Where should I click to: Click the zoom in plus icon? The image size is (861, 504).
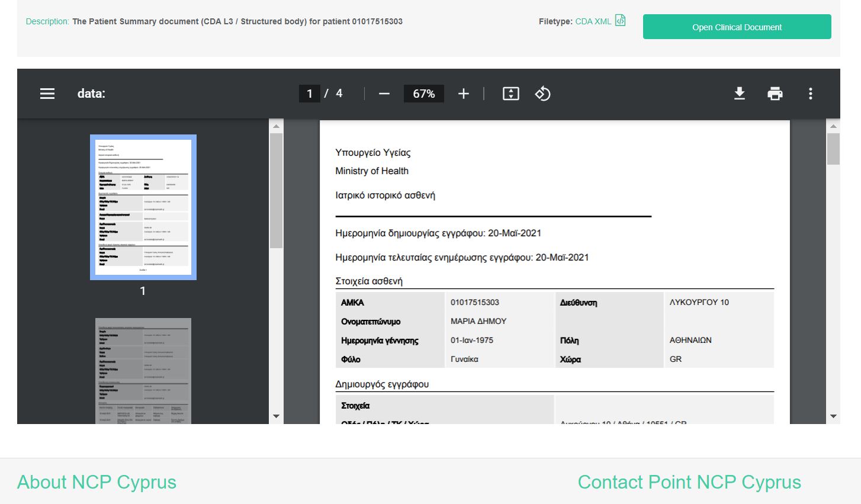[x=464, y=94]
